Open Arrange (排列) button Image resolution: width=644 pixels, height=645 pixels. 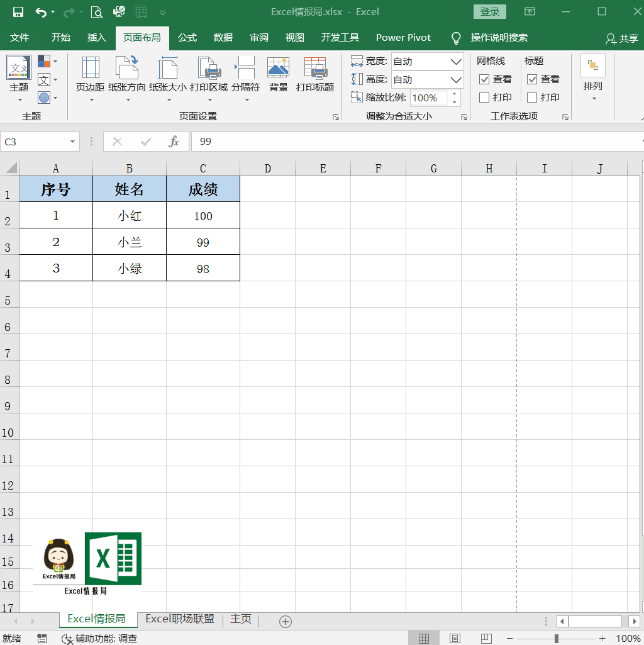[593, 77]
